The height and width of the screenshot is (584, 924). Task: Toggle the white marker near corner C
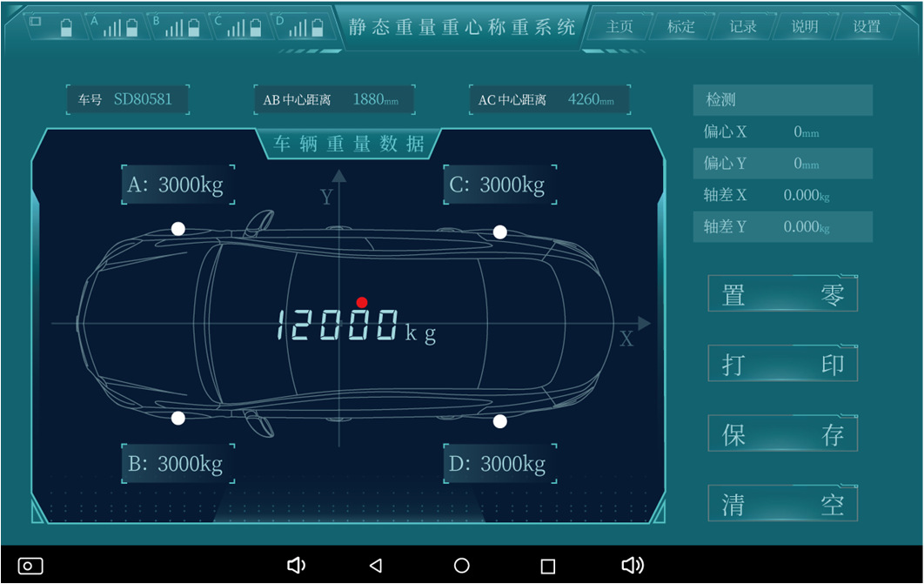[x=500, y=232]
